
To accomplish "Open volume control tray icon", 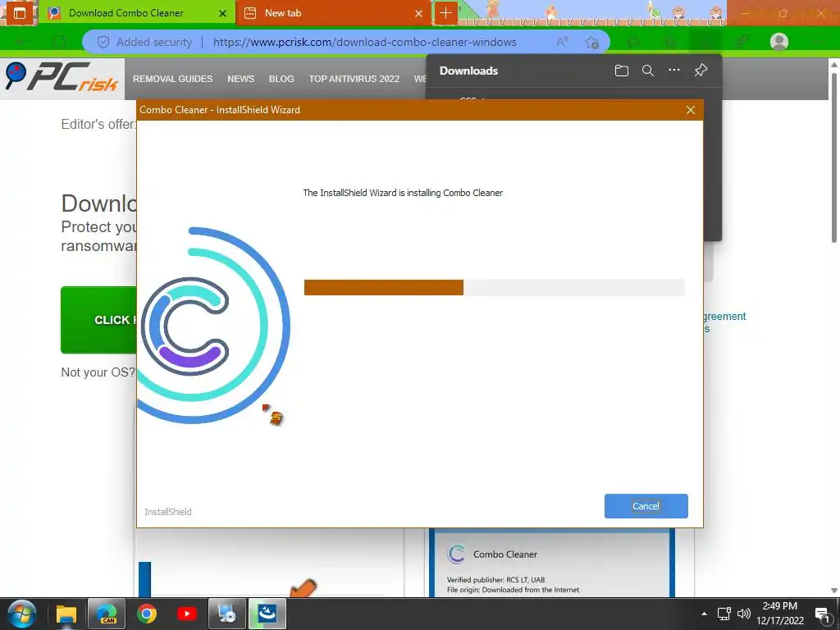I will [x=743, y=614].
